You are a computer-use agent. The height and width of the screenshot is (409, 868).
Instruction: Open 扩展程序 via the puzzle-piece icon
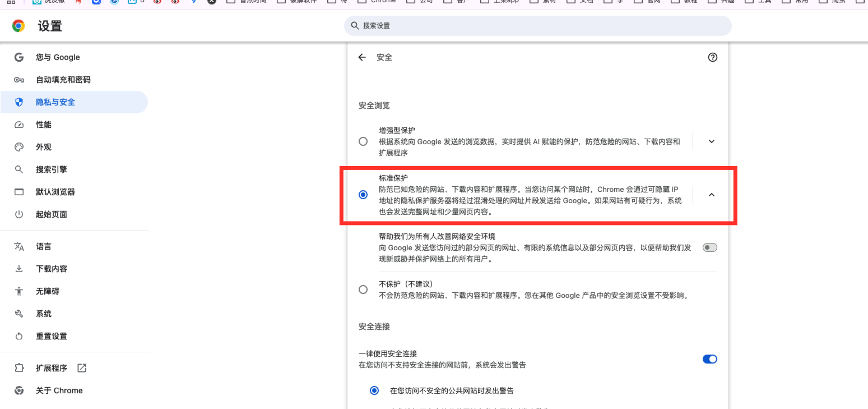pyautogui.click(x=19, y=368)
